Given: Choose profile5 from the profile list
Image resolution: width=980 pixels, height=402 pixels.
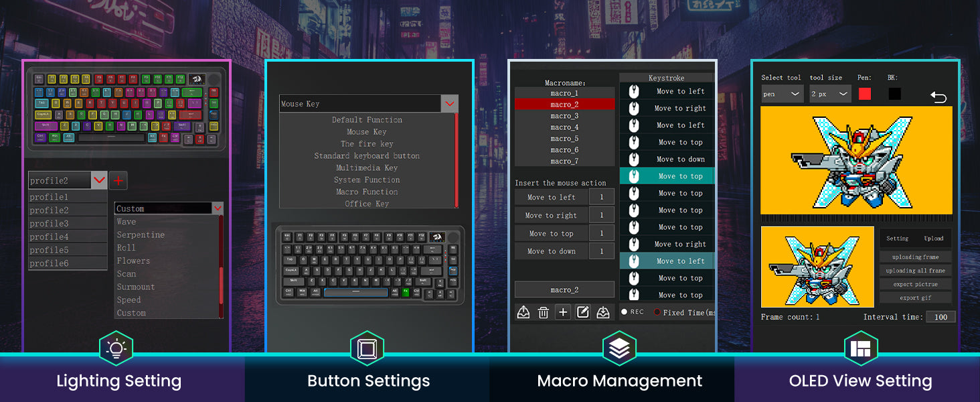Looking at the screenshot, I should coord(68,250).
